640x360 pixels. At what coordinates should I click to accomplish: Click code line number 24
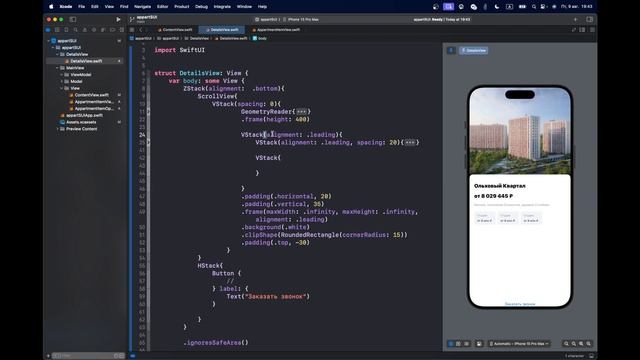142,135
